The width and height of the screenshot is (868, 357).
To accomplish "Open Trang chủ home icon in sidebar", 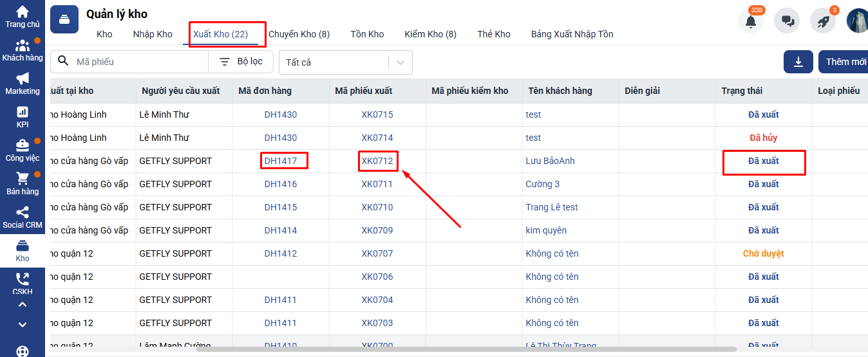I will (23, 12).
